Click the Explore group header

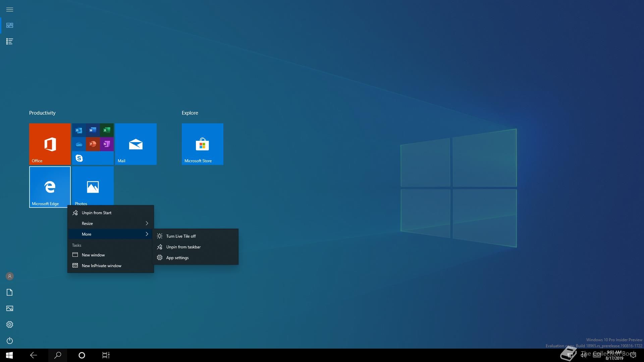tap(190, 113)
